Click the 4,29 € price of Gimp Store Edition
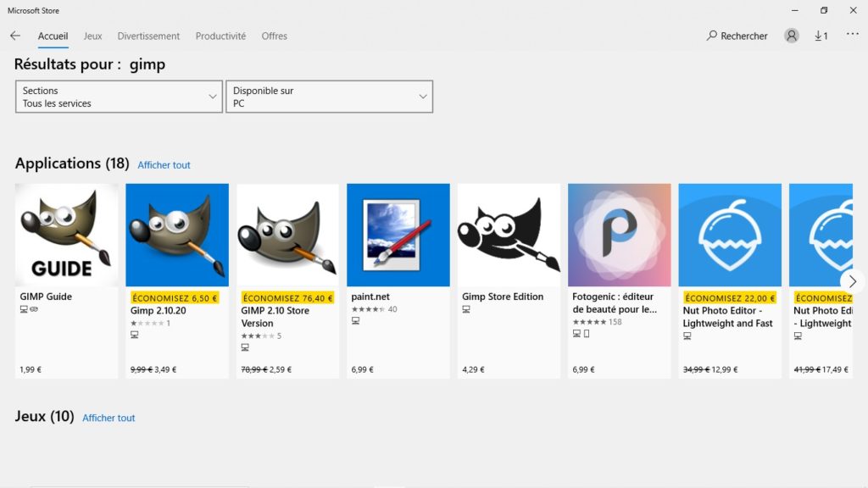This screenshot has height=488, width=868. (473, 369)
